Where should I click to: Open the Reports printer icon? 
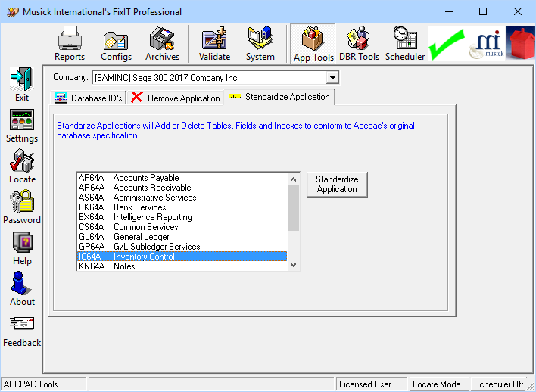click(70, 43)
